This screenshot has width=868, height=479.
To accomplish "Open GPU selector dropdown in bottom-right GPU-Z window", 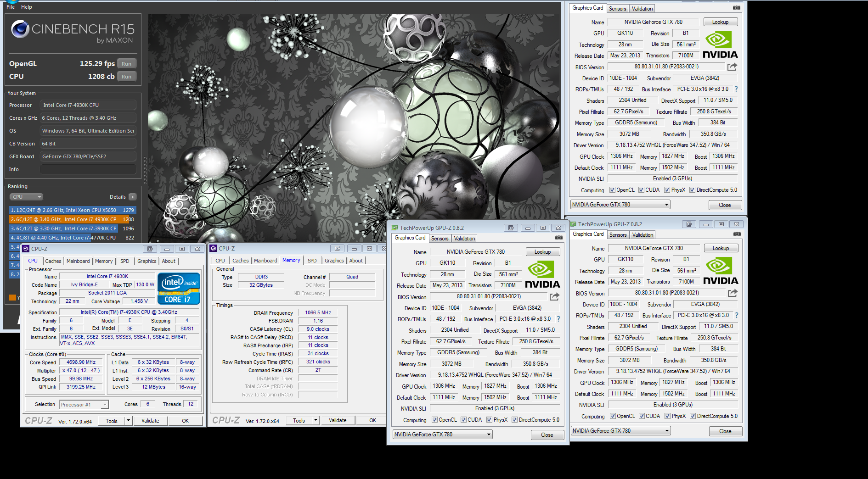I will pyautogui.click(x=621, y=431).
